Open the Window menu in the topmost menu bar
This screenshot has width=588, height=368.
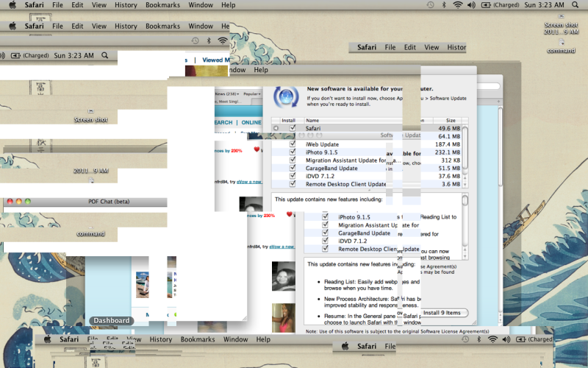(201, 5)
